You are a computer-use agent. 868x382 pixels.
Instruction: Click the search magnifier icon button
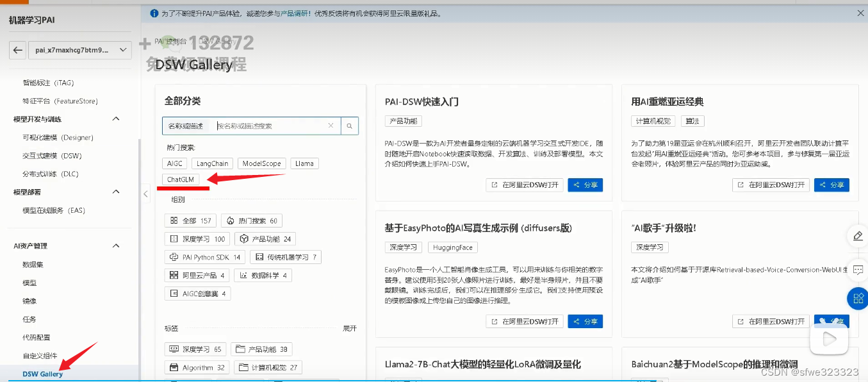350,126
